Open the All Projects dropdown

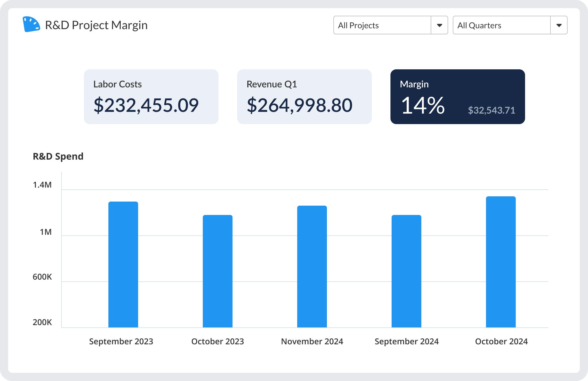(382, 25)
